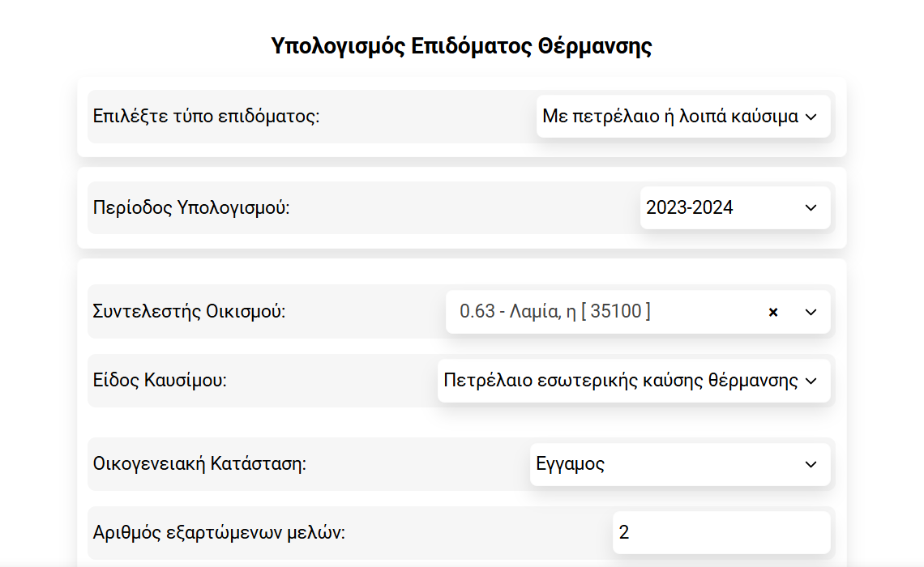Click the Επιλέξτε τύπο επιδόματος label
The height and width of the screenshot is (567, 924).
[207, 116]
